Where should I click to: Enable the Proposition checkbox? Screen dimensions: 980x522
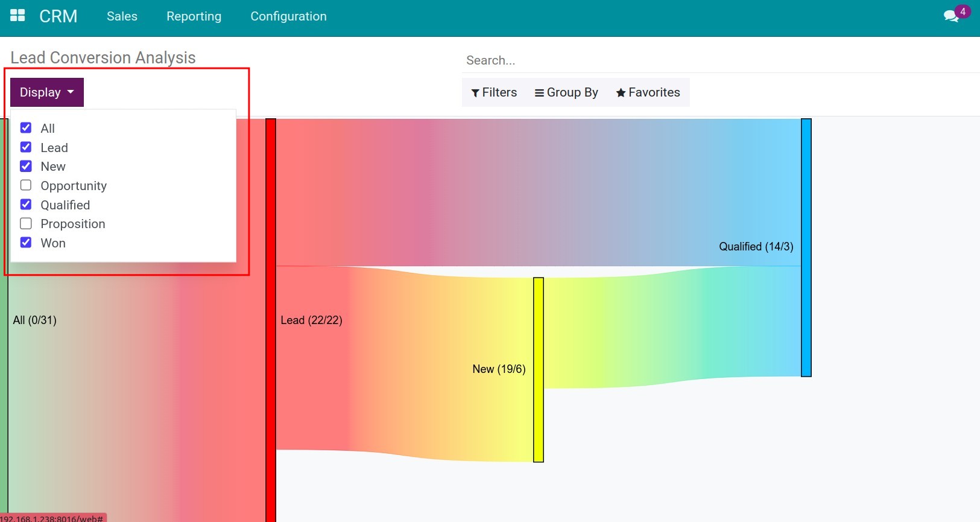click(26, 224)
